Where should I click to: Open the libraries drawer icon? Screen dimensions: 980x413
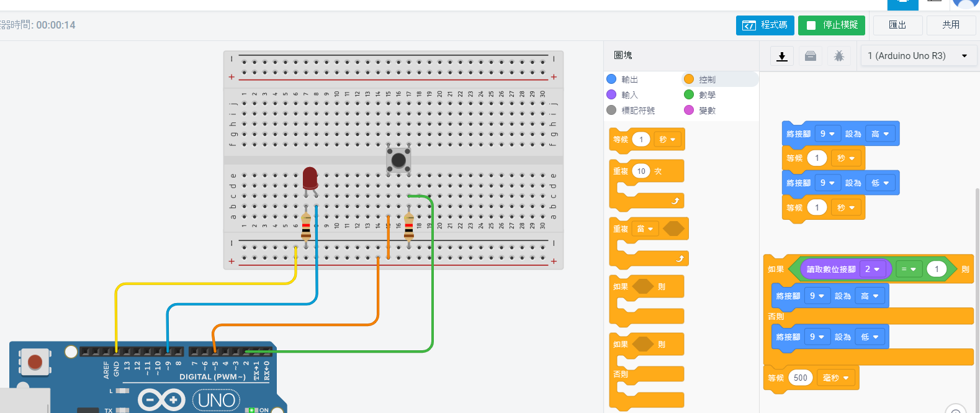tap(811, 57)
